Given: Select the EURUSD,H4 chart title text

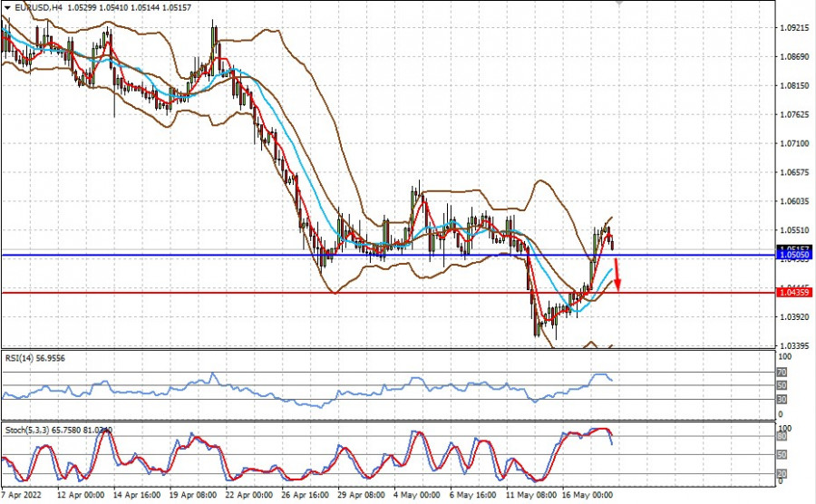Looking at the screenshot, I should point(37,8).
